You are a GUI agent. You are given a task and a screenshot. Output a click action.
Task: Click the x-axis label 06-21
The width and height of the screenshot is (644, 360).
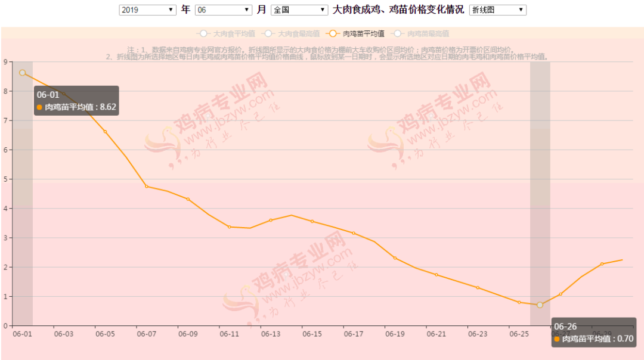click(436, 334)
